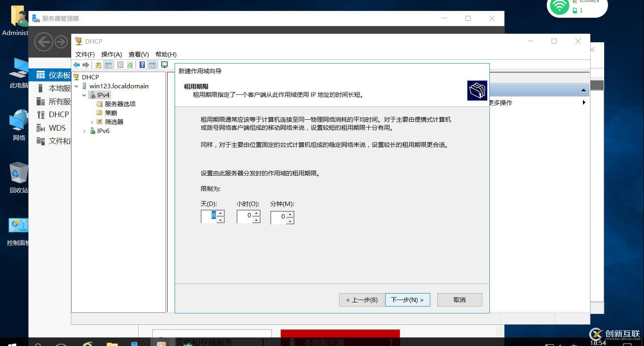Image resolution: width=644 pixels, height=346 pixels.
Task: Toggle the show/hide action pane toolbar icon
Action: point(152,65)
